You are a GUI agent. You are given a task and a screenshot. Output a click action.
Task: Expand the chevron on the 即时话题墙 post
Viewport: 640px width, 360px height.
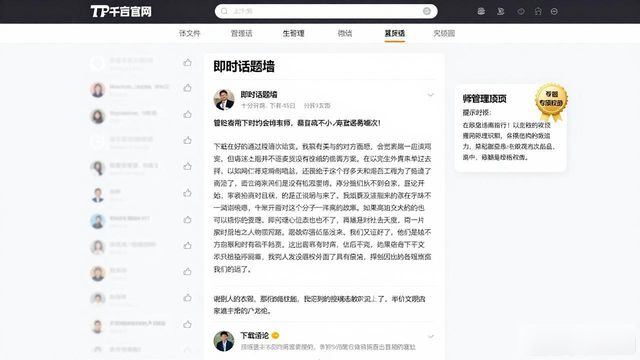click(430, 95)
